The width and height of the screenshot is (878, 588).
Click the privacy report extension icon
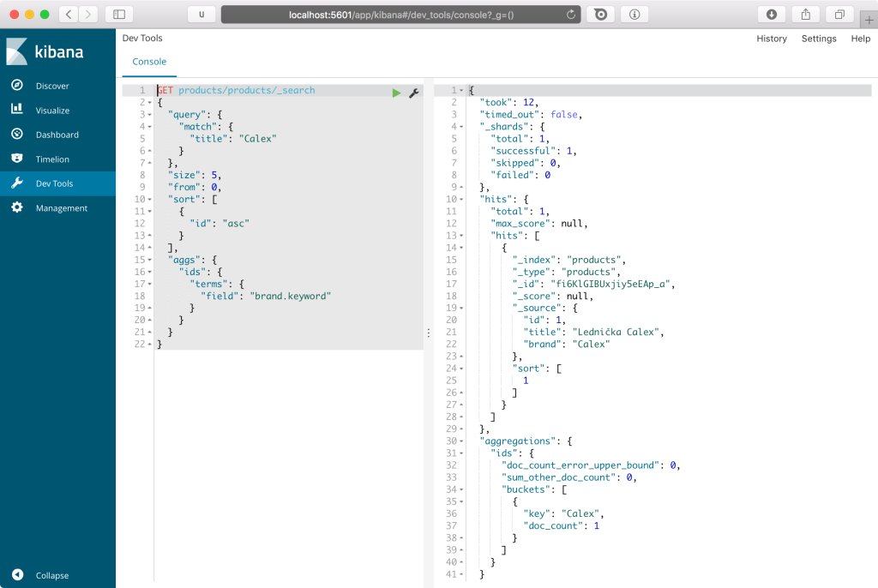[600, 15]
